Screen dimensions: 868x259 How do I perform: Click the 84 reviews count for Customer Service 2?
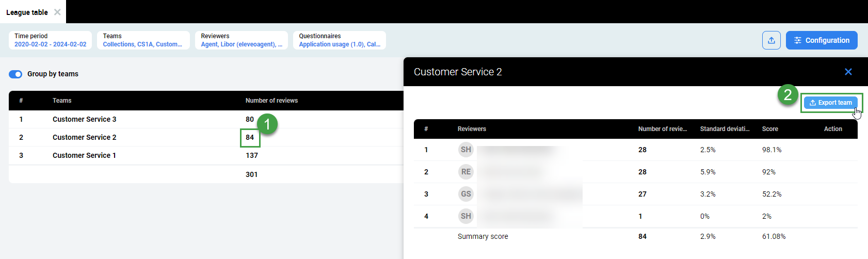pyautogui.click(x=250, y=137)
